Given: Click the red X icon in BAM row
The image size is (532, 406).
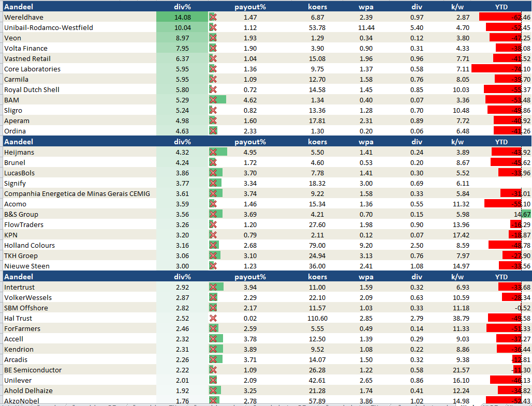Looking at the screenshot, I should pos(213,100).
